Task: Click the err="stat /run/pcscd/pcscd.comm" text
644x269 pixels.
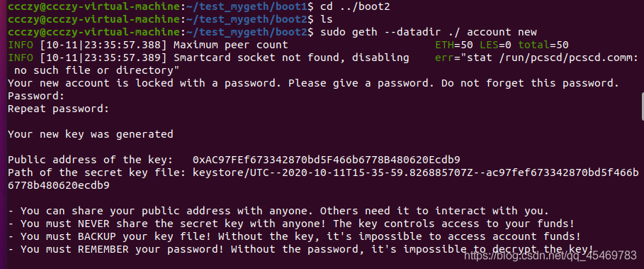Action: tap(536, 57)
